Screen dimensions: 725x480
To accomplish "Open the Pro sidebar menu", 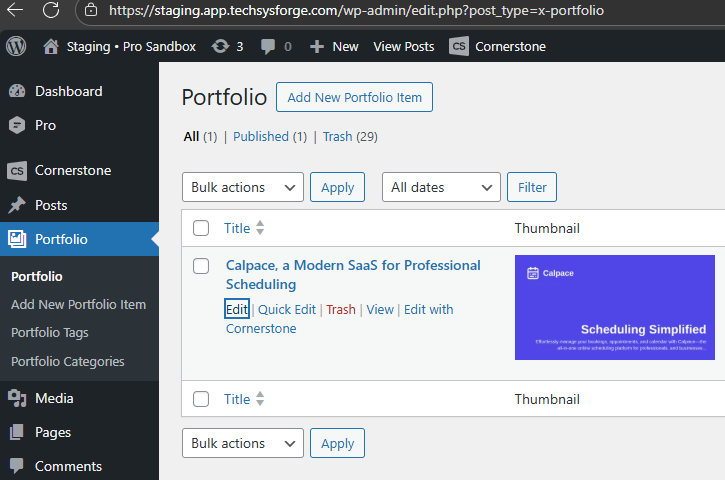I will click(45, 125).
